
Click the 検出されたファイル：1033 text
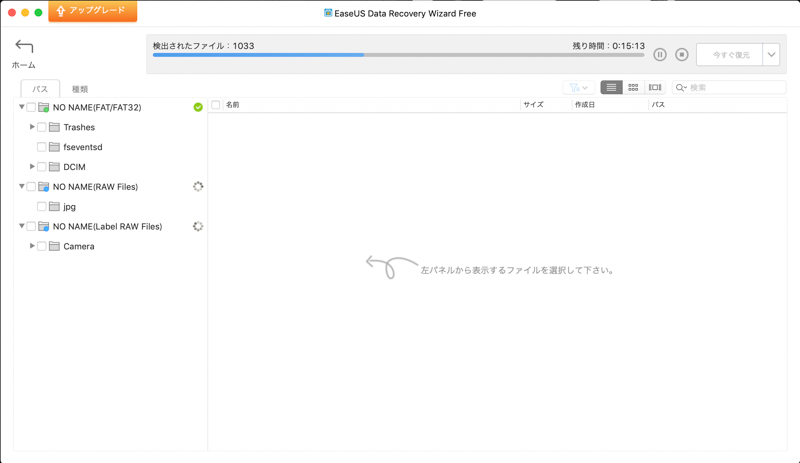point(204,46)
